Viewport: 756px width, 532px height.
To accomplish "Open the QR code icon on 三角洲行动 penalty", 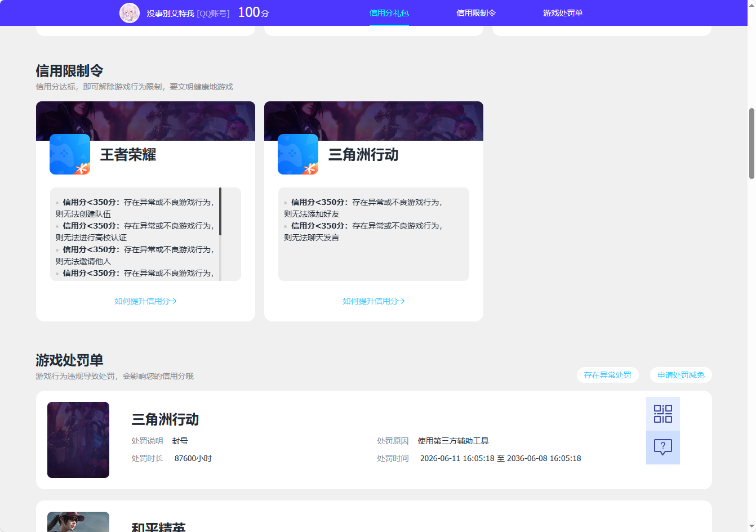I will point(663,414).
